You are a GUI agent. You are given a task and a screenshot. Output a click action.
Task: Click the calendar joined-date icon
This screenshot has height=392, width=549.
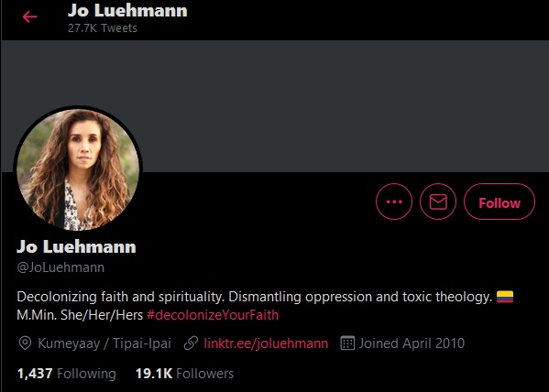coord(347,343)
